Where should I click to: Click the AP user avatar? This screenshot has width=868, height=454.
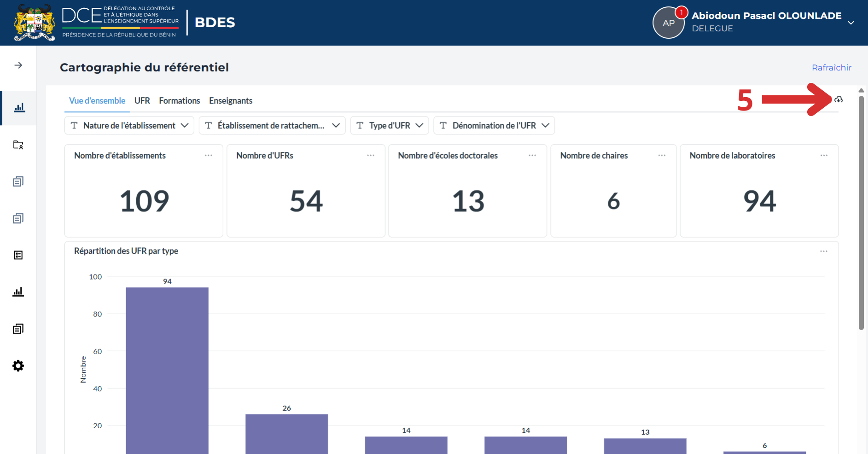coord(669,23)
